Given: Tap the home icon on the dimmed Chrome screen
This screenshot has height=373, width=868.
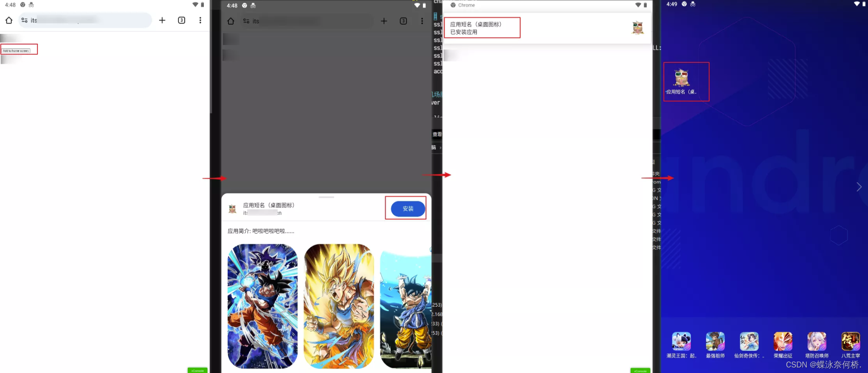Looking at the screenshot, I should 231,21.
